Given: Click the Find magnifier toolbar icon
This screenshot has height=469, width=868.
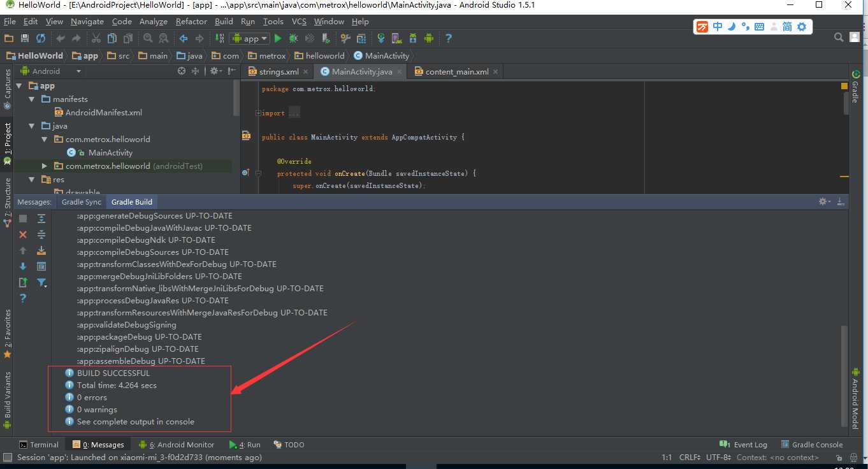Looking at the screenshot, I should [x=148, y=38].
